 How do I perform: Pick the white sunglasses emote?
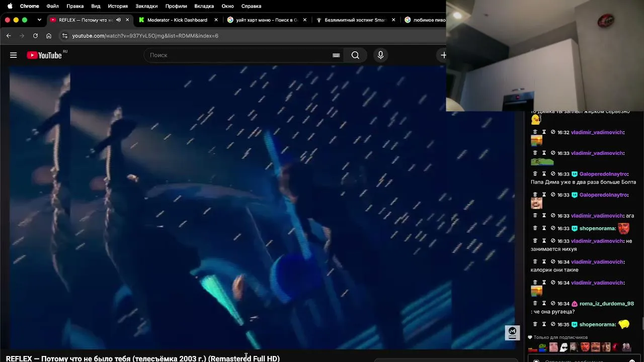(x=564, y=347)
